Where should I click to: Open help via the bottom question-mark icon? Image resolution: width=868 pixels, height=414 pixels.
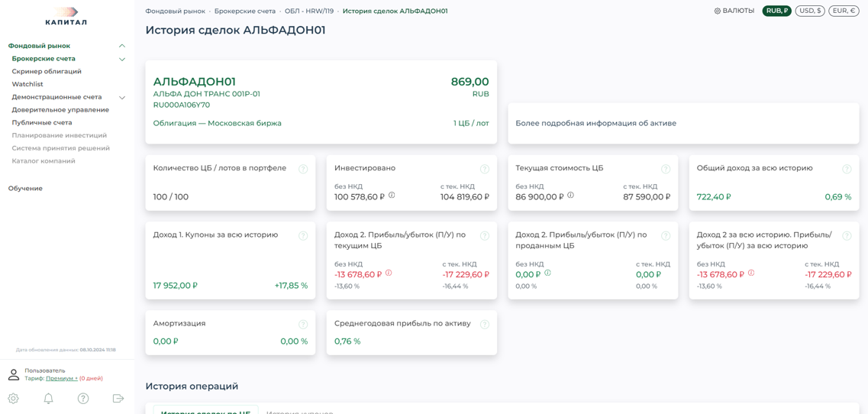click(83, 398)
